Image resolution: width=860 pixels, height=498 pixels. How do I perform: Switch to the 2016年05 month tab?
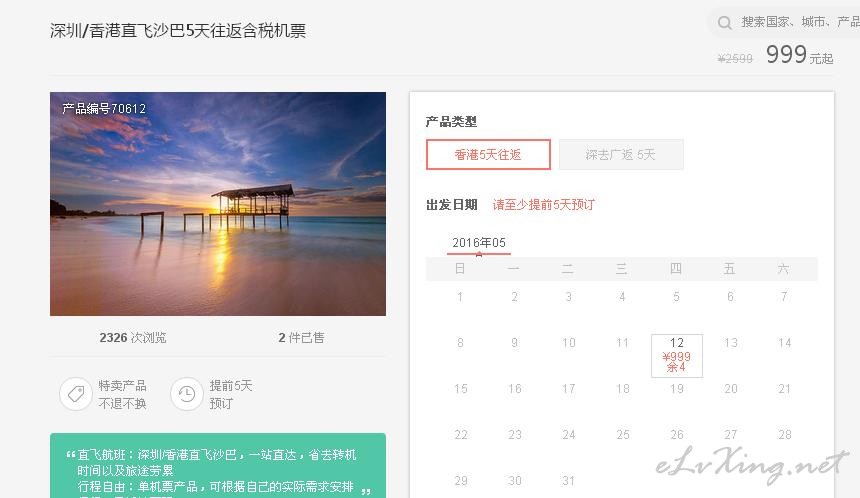tap(479, 243)
